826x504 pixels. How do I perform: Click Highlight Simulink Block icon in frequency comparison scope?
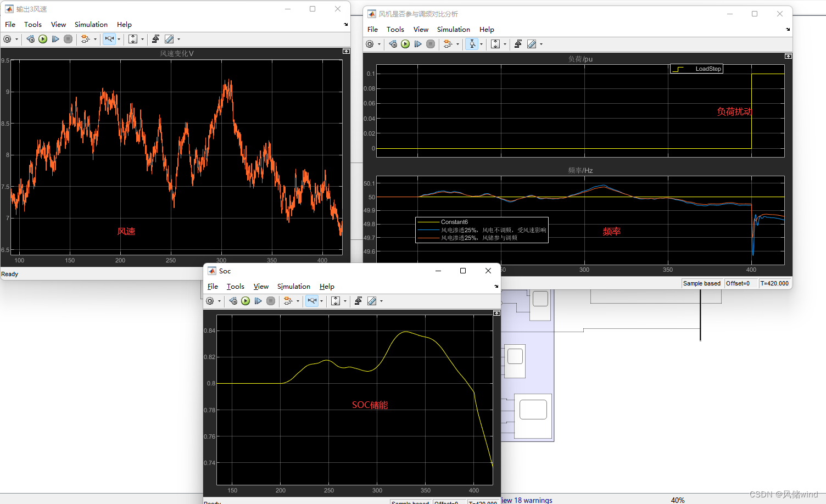pyautogui.click(x=448, y=44)
